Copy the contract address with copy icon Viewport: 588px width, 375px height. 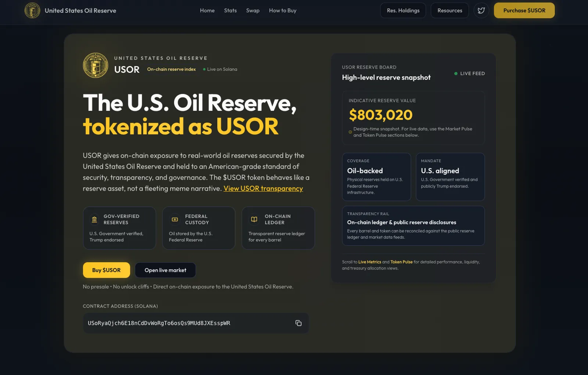298,323
